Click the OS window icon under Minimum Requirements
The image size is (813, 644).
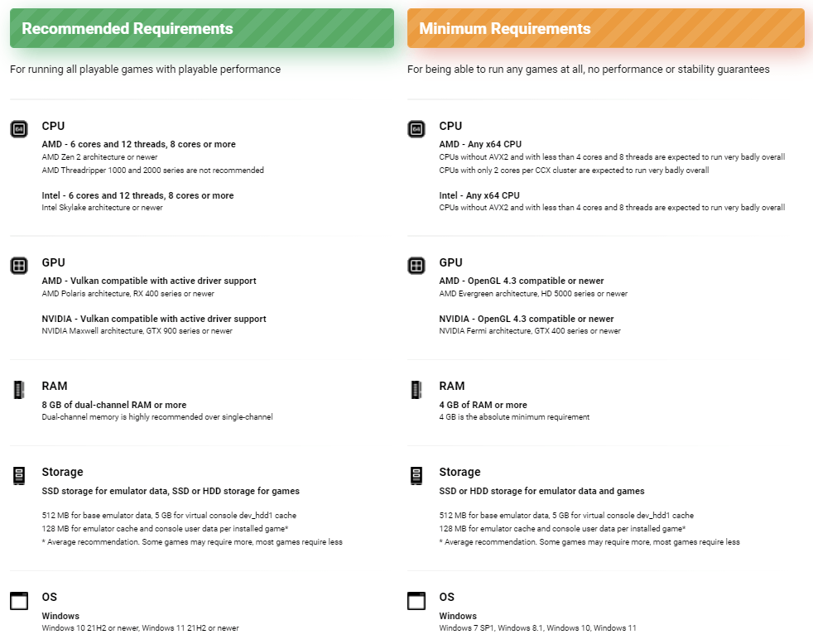[416, 600]
